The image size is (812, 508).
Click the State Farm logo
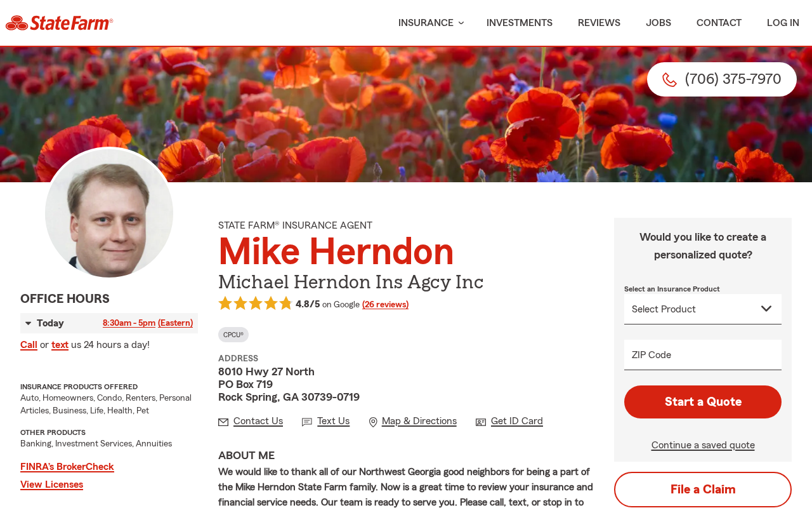[59, 23]
